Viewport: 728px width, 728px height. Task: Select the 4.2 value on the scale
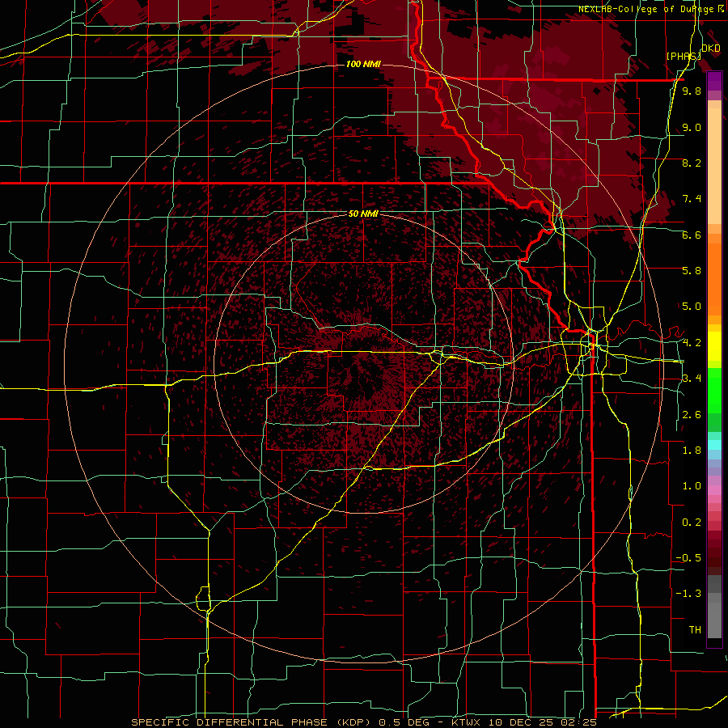(x=692, y=343)
